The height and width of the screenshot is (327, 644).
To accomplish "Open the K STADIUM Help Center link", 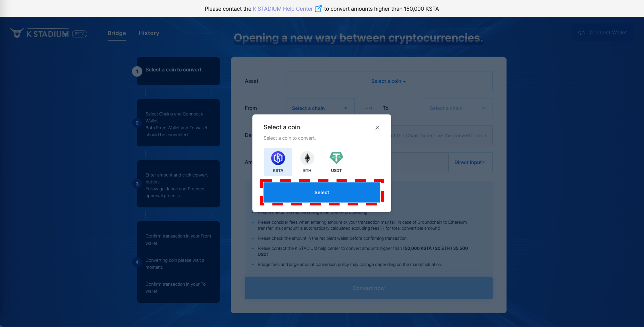I will click(282, 9).
